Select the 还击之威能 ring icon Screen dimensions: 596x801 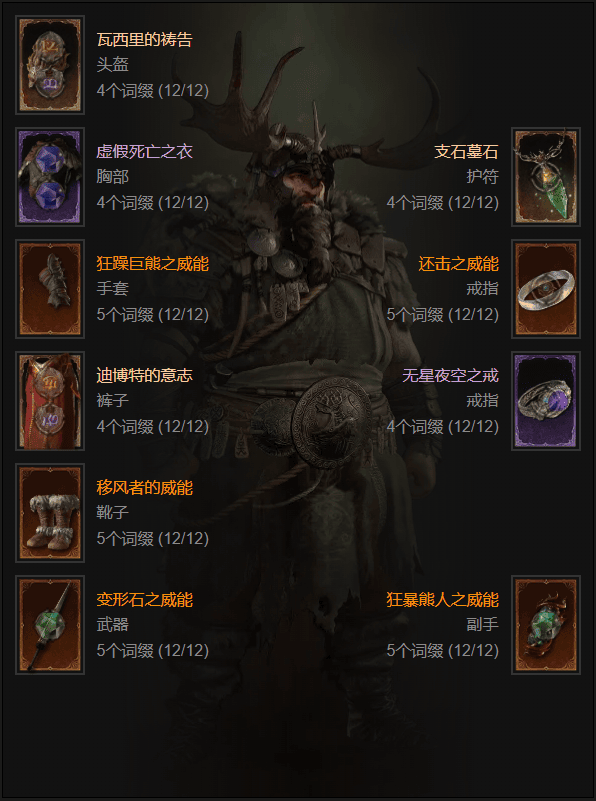pyautogui.click(x=546, y=289)
